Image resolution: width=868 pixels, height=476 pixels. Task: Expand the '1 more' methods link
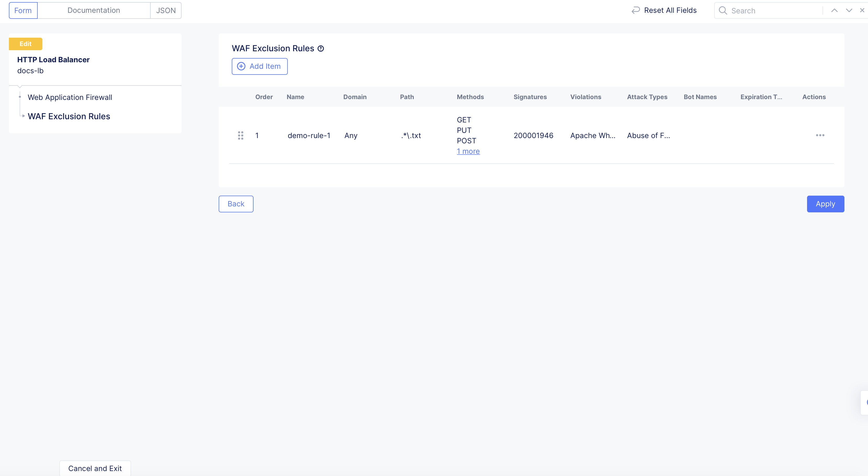[468, 151]
